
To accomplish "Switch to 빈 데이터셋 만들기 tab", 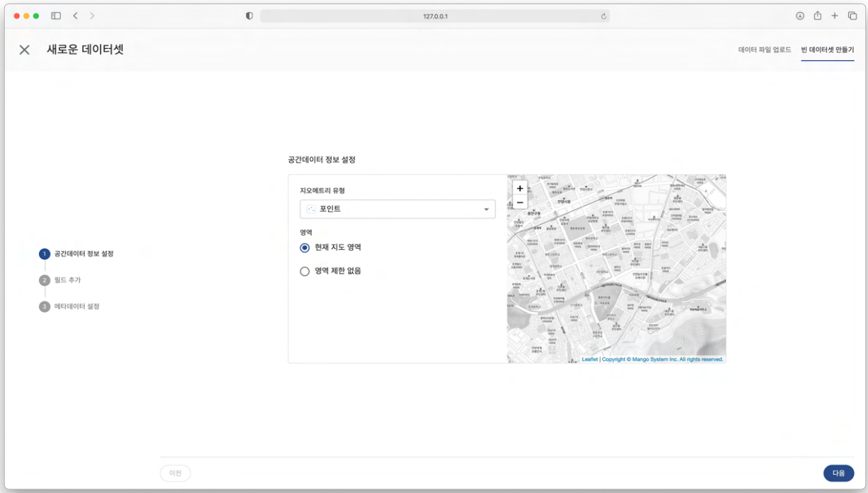I will [x=827, y=50].
